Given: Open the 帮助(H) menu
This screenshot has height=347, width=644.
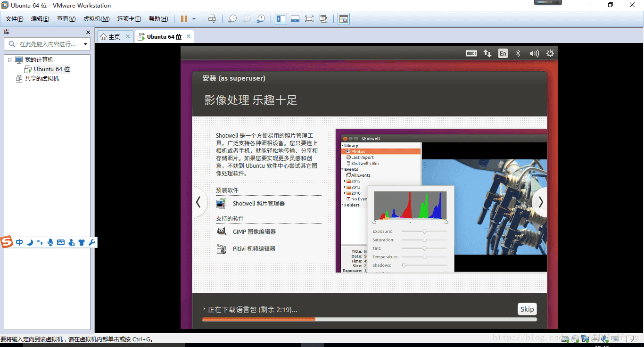Looking at the screenshot, I should (158, 19).
